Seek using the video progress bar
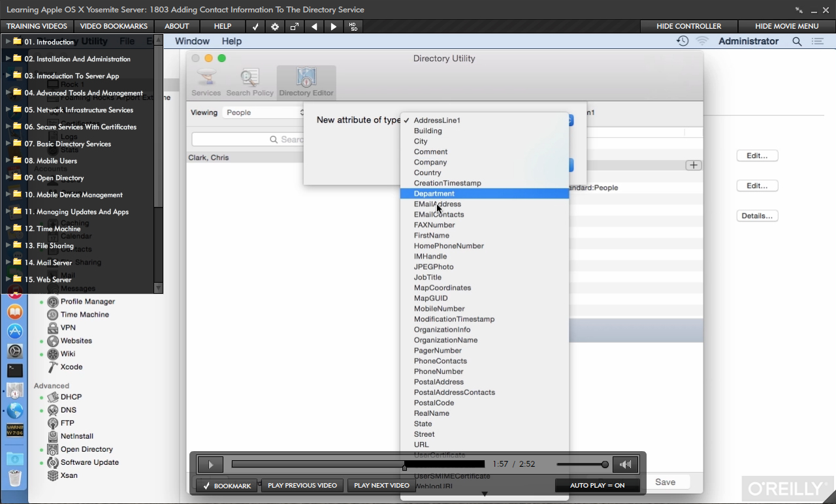836x504 pixels. pyautogui.click(x=358, y=465)
